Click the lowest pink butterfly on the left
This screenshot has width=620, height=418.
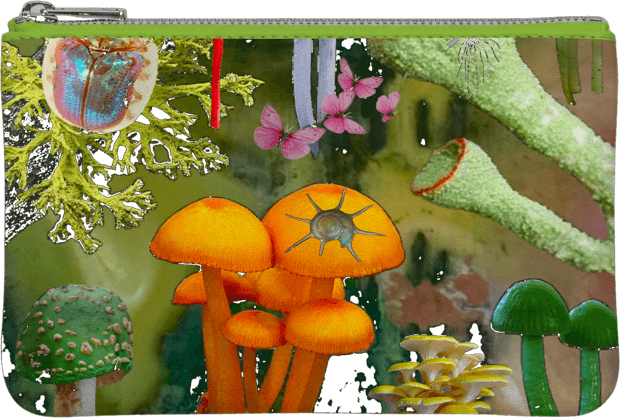[288, 134]
